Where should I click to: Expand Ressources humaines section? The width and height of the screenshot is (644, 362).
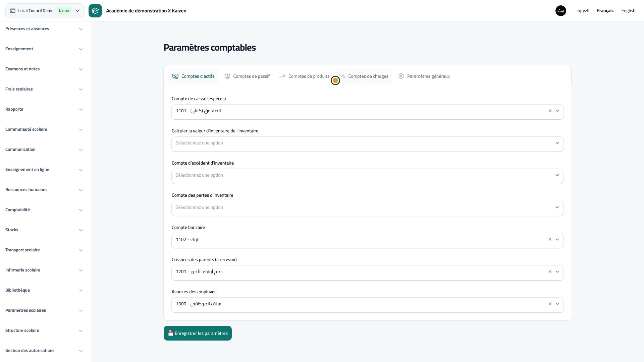coord(44,190)
